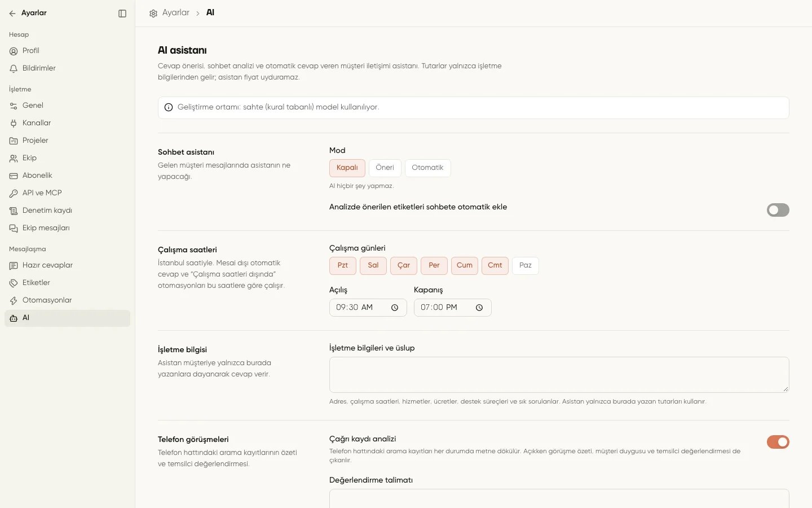This screenshot has width=812, height=508.
Task: Click the Hazır cevaplar icon
Action: click(x=14, y=265)
